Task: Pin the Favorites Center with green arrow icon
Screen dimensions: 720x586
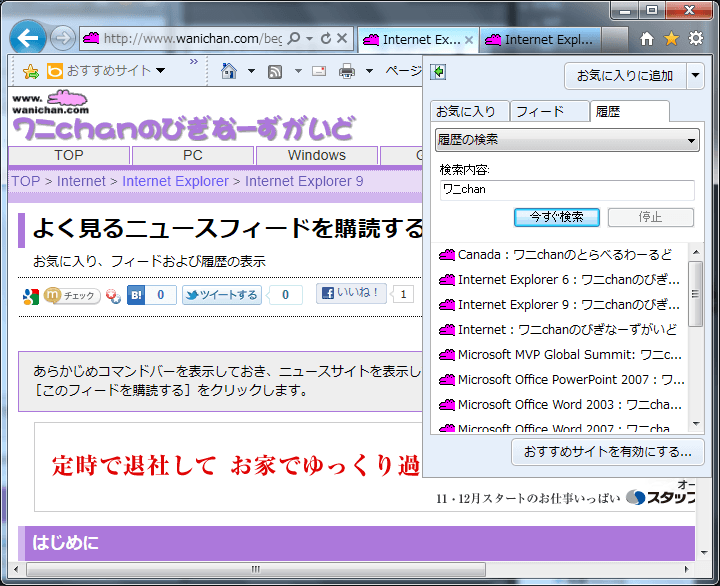Action: tap(439, 72)
